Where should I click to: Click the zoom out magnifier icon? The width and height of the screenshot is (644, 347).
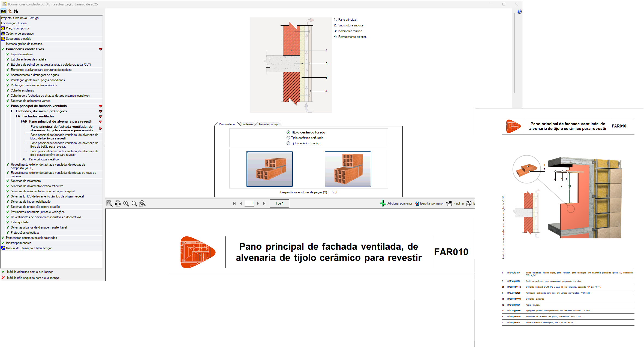coord(134,203)
